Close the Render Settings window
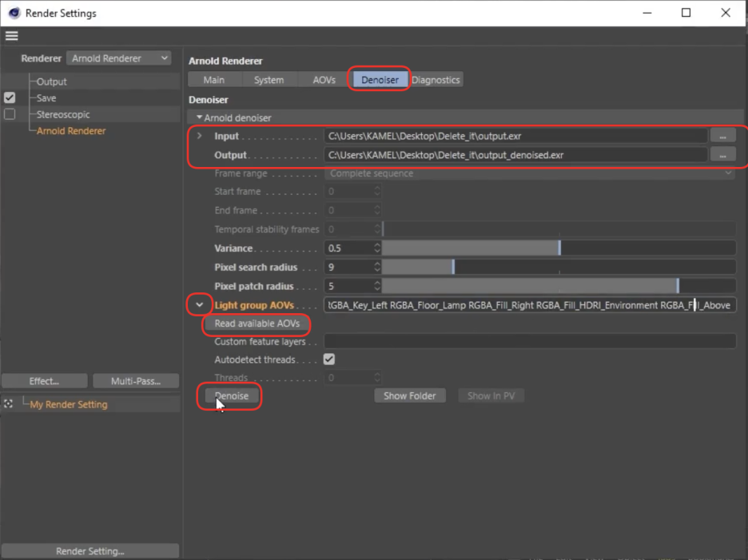The width and height of the screenshot is (748, 560). pos(726,13)
